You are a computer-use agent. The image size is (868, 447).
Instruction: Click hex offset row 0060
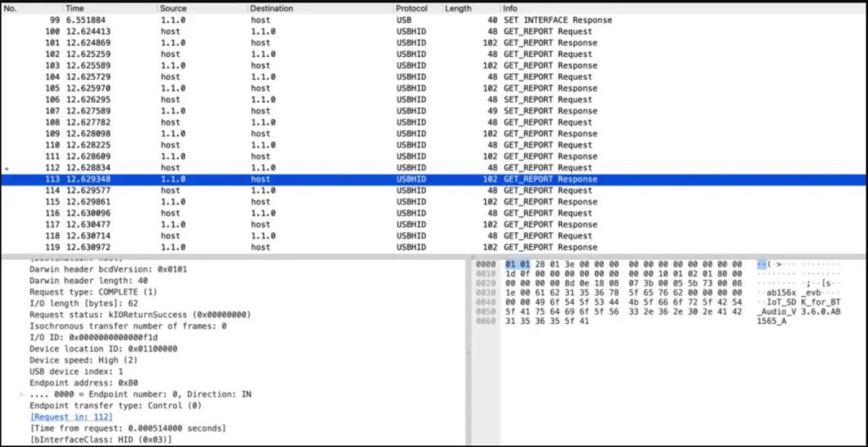point(485,321)
